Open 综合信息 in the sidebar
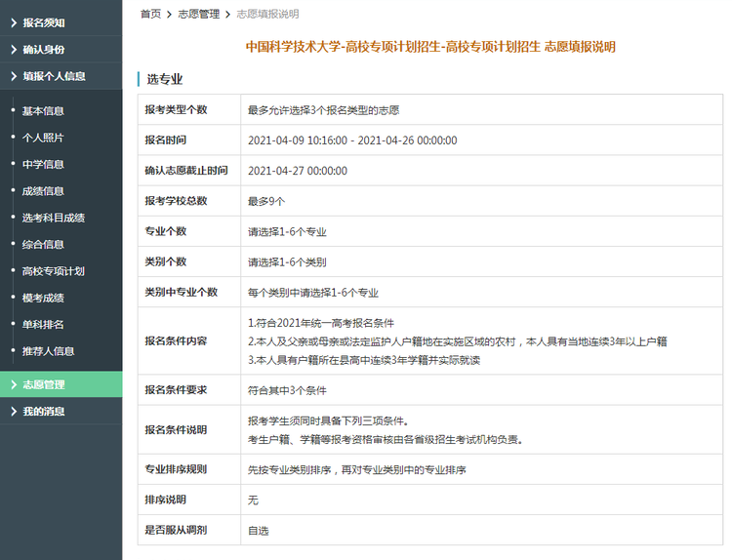This screenshot has height=560, width=732. pyautogui.click(x=43, y=244)
